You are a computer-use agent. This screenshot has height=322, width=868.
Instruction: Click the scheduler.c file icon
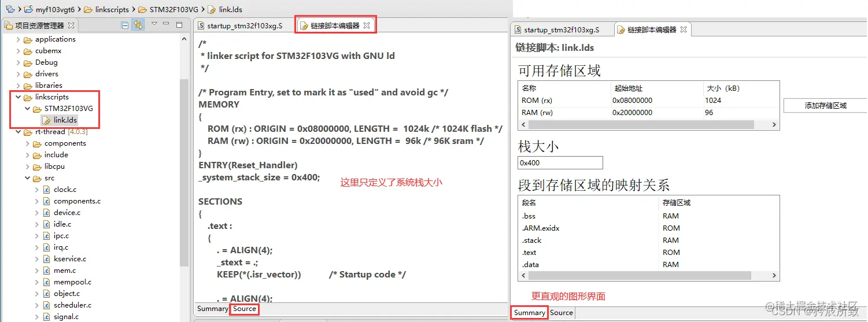pos(46,305)
